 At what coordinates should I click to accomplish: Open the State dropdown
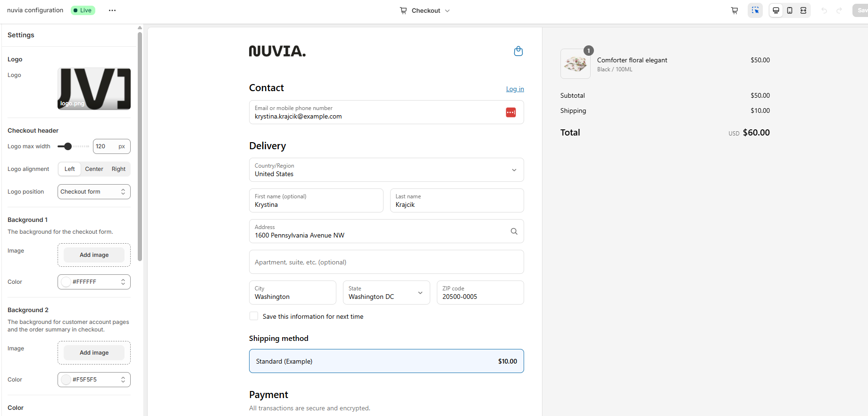coord(386,293)
